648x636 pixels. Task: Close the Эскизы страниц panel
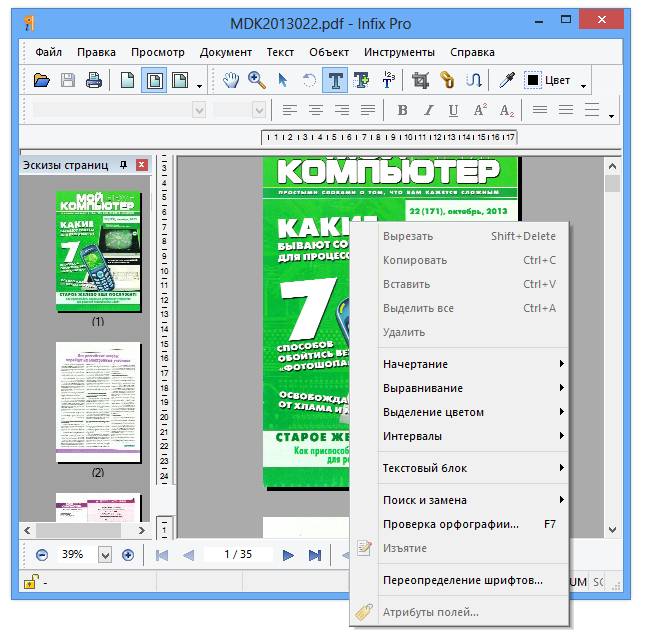click(142, 165)
